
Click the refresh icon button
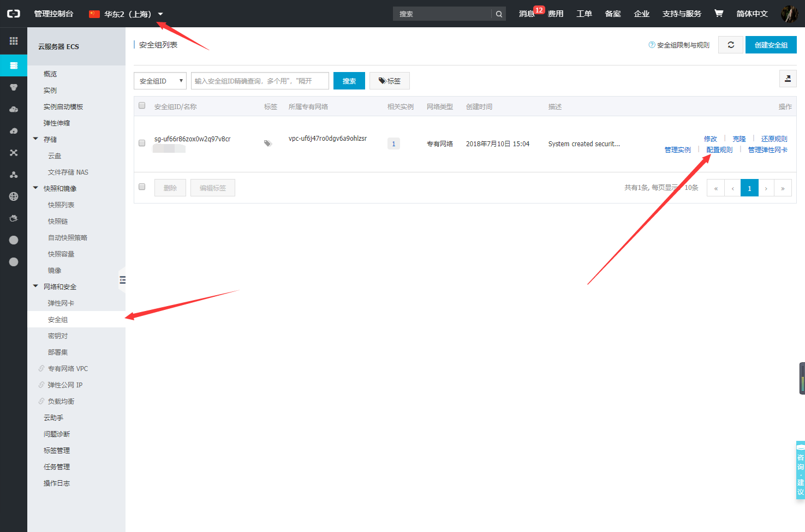click(x=730, y=45)
